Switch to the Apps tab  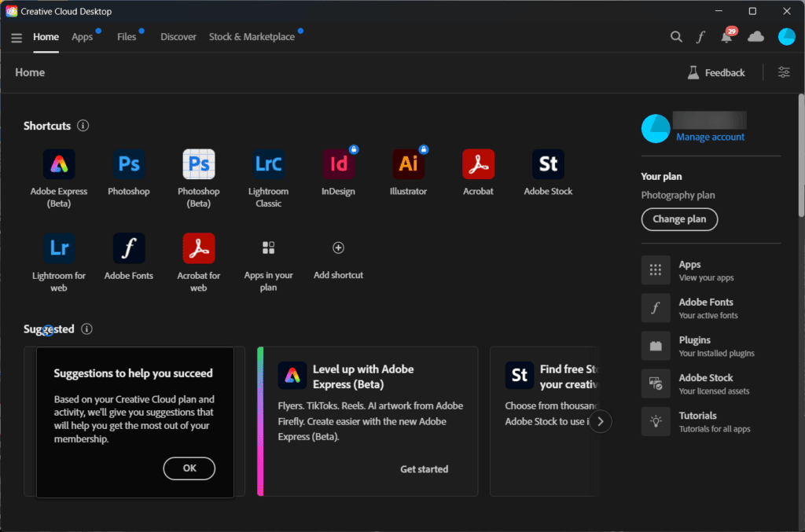coord(82,37)
